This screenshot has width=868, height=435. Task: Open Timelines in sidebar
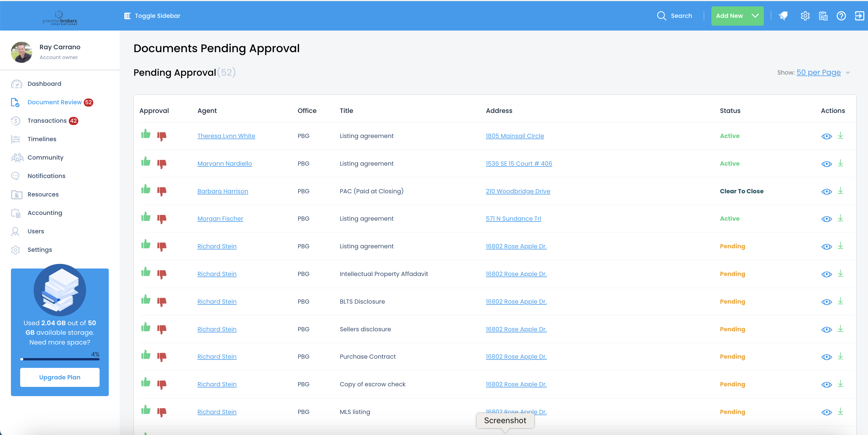[42, 139]
